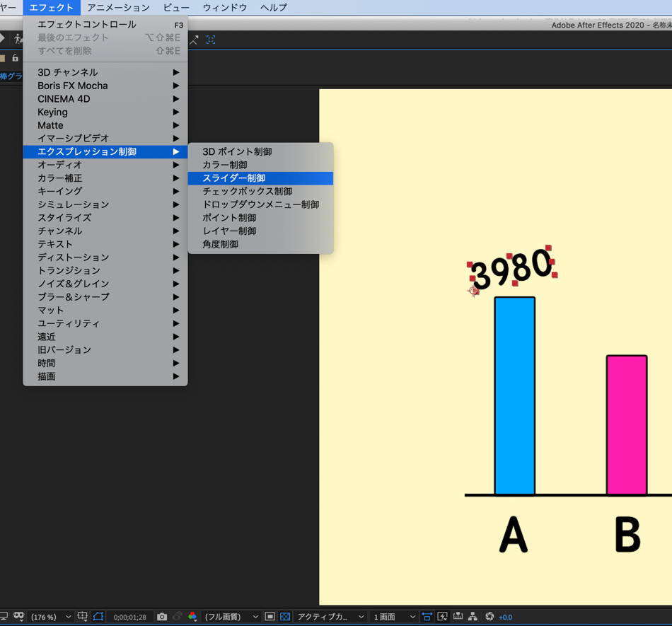Toggle the transparency grid button
672x626 pixels.
(x=285, y=617)
